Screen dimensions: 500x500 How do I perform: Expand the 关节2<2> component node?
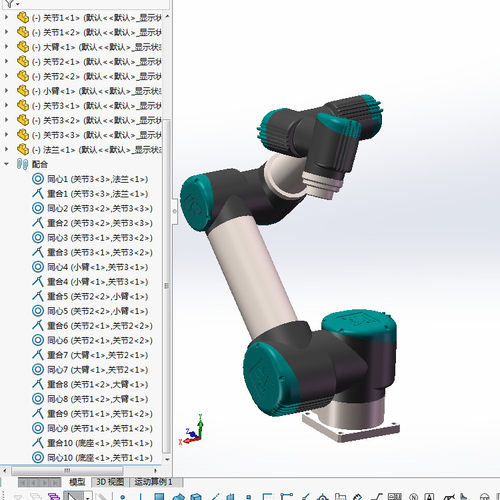pyautogui.click(x=6, y=76)
